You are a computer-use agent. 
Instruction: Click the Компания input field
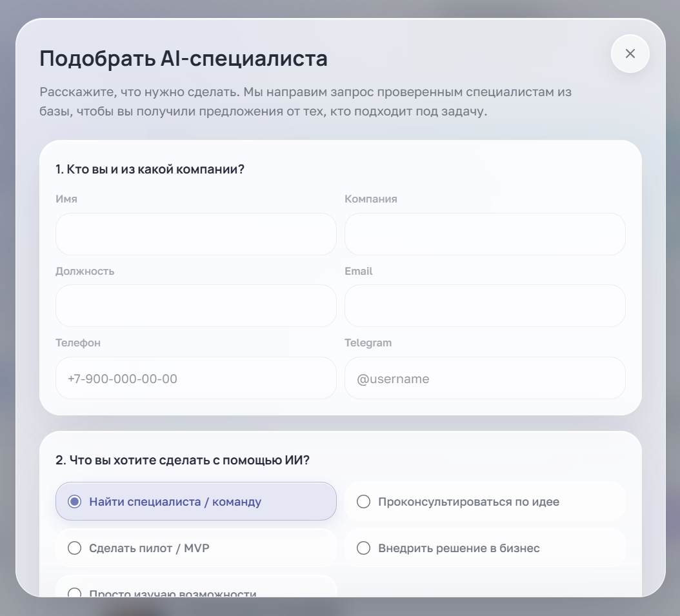485,234
